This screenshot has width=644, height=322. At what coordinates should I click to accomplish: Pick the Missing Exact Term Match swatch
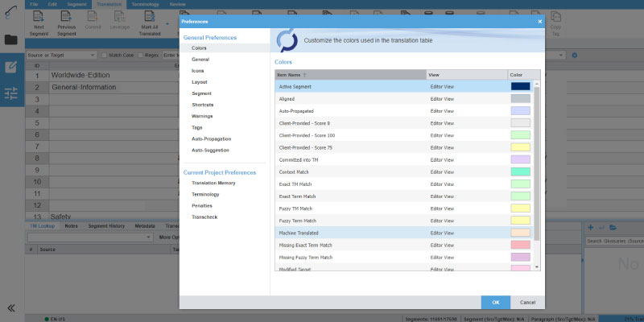click(520, 246)
